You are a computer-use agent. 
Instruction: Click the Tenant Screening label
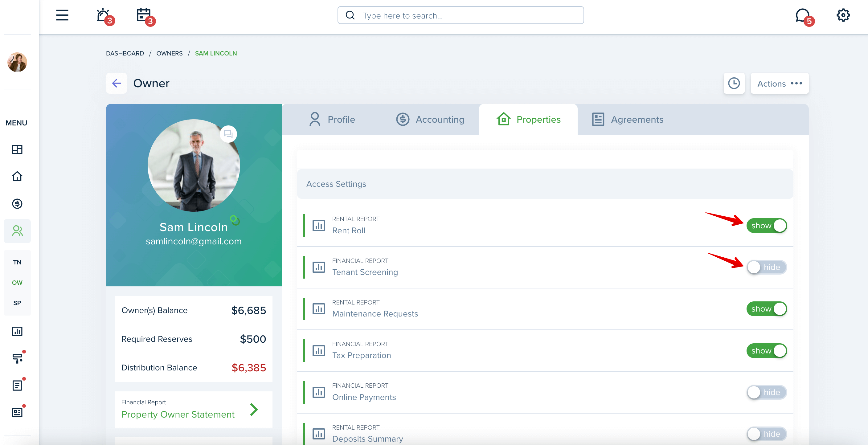tap(365, 272)
